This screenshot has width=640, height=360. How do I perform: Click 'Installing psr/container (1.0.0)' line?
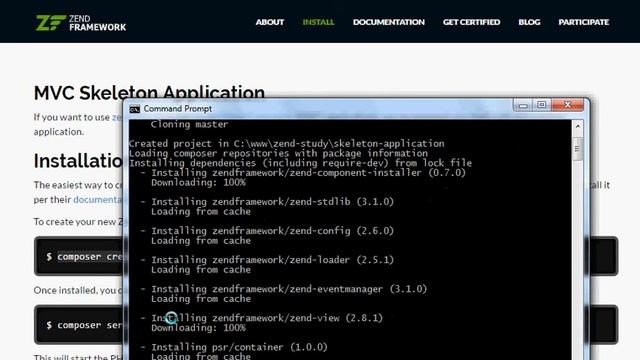(239, 347)
